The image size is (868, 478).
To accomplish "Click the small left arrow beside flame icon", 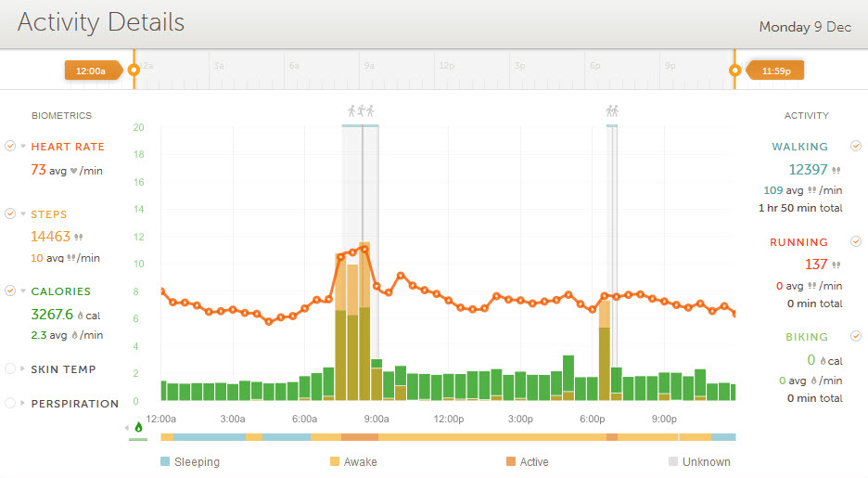I will [127, 427].
